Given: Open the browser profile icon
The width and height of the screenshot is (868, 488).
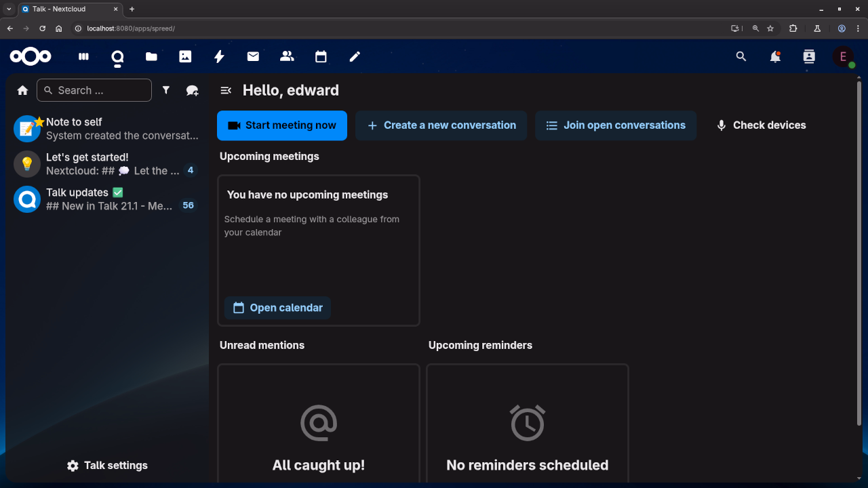Looking at the screenshot, I should click(x=842, y=28).
